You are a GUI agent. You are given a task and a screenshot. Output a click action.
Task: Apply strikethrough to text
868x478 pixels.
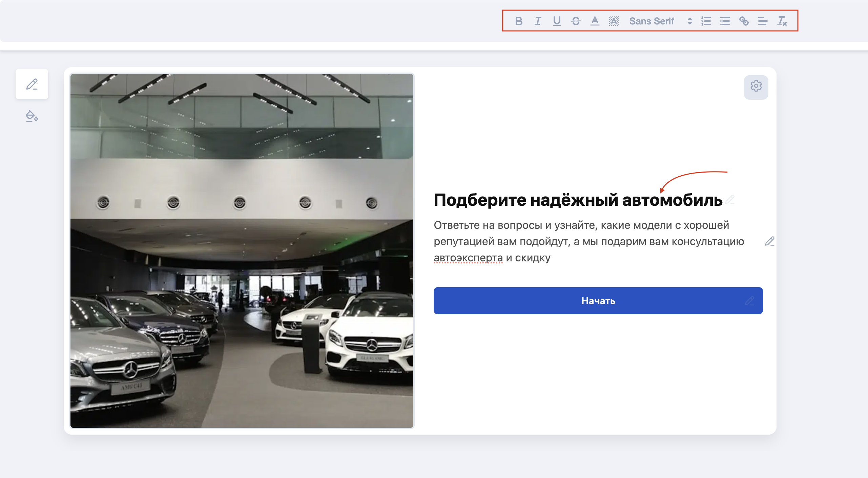[x=576, y=21]
